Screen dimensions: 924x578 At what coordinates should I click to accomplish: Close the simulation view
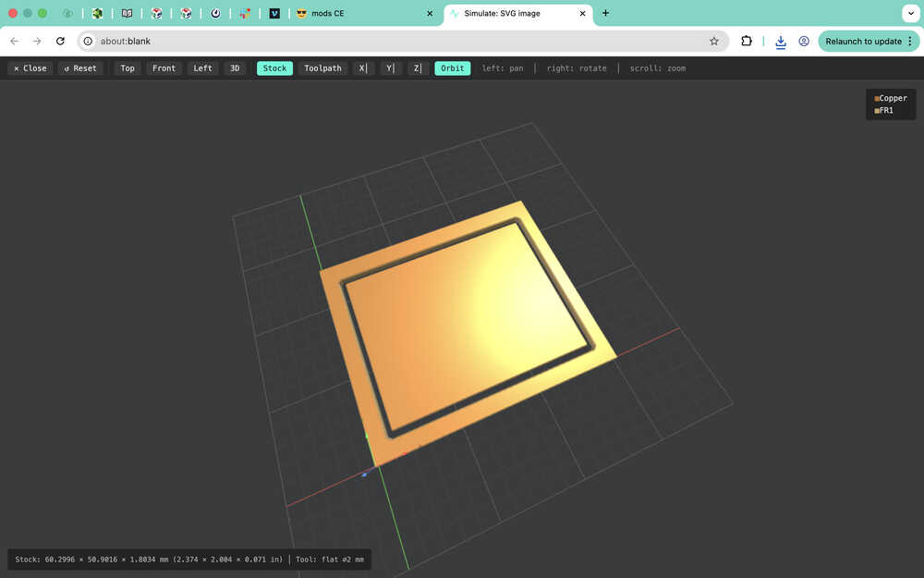point(30,68)
